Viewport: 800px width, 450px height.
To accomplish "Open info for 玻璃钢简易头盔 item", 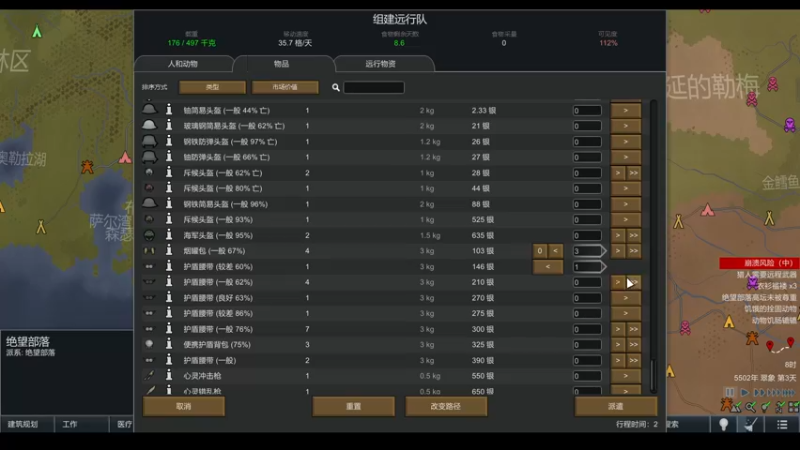I will 169,126.
